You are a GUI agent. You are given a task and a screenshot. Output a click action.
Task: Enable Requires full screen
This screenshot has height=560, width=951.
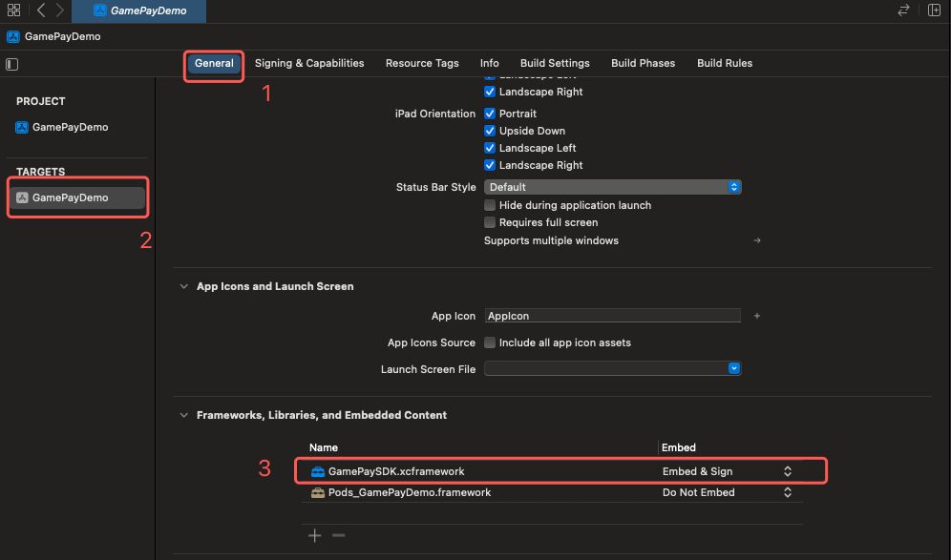[x=490, y=222]
